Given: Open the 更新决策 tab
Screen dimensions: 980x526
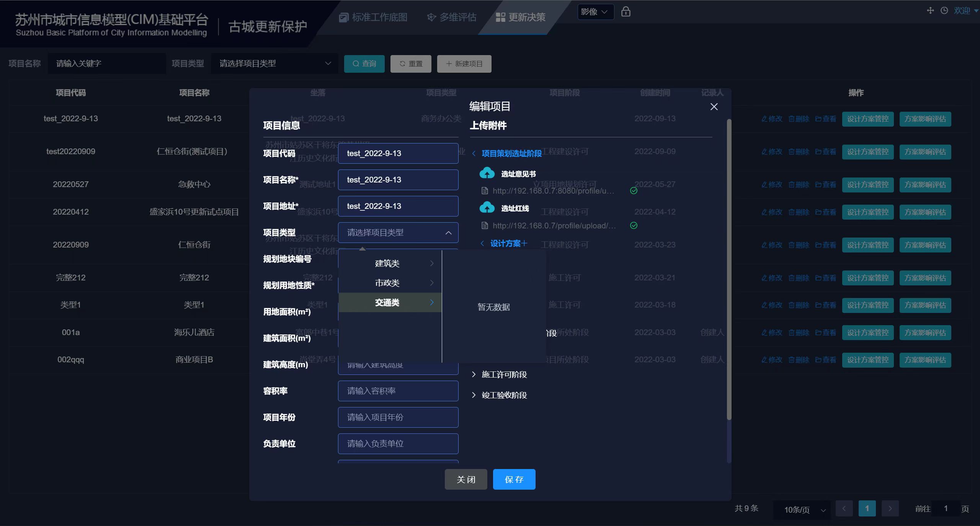Looking at the screenshot, I should pos(521,17).
